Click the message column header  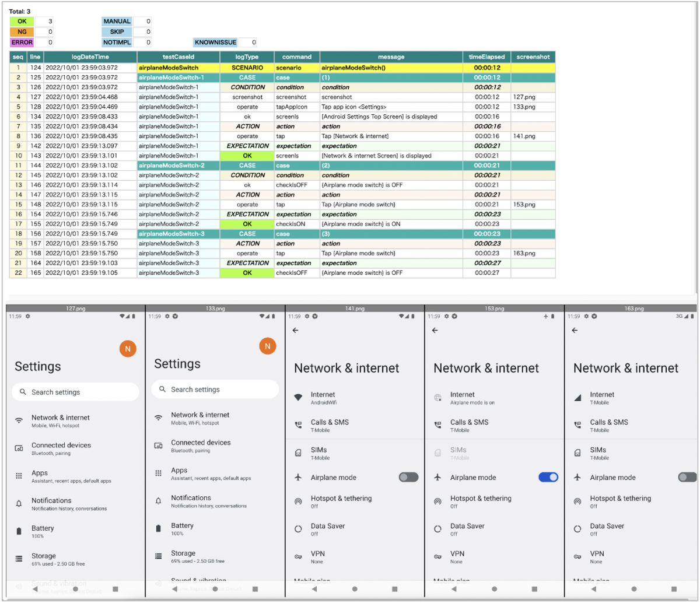[x=391, y=57]
